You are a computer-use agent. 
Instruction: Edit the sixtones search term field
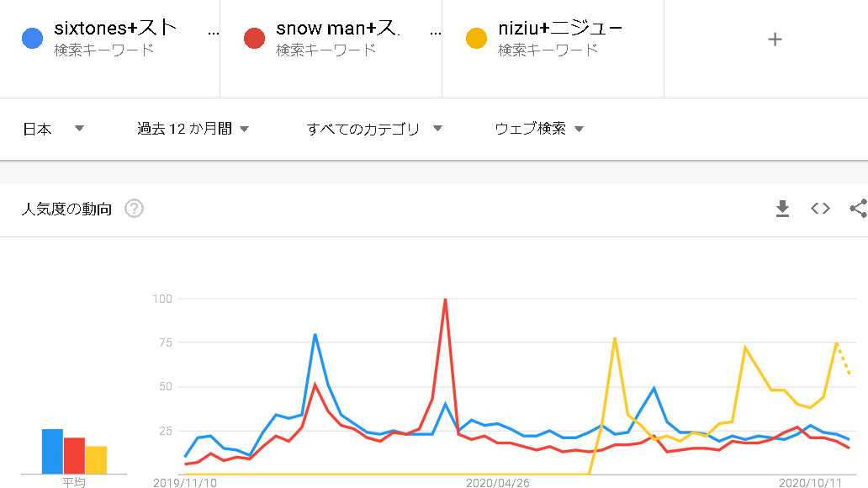[x=115, y=28]
